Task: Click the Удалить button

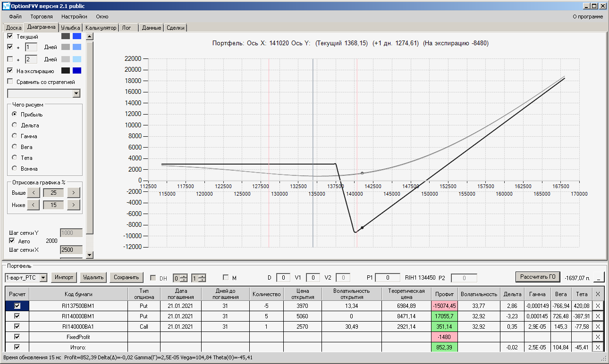Action: 93,277
